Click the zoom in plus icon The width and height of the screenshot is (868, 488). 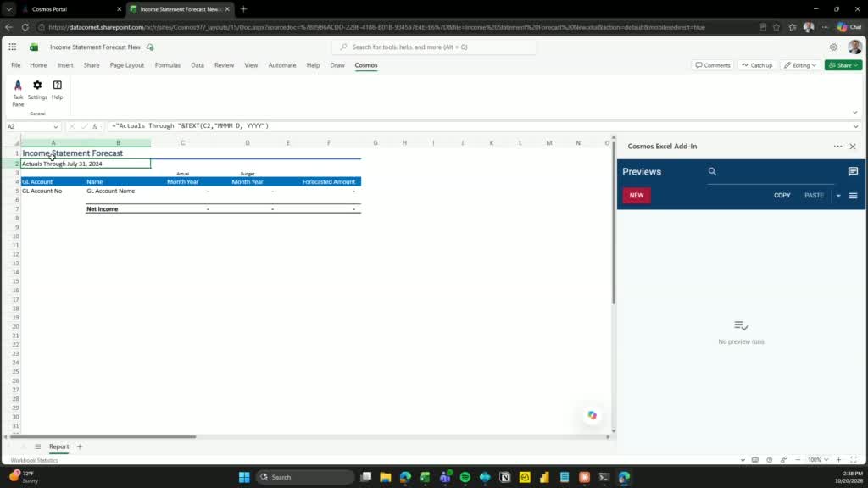click(x=838, y=460)
